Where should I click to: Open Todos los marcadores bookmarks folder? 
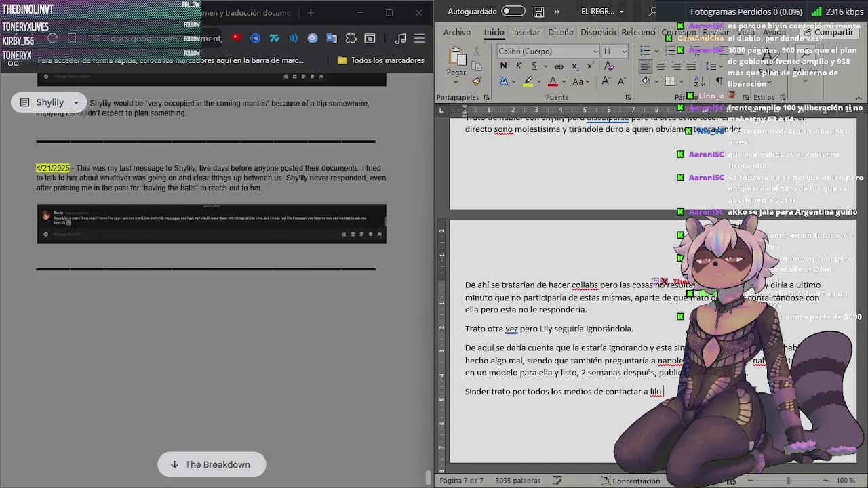coord(380,60)
